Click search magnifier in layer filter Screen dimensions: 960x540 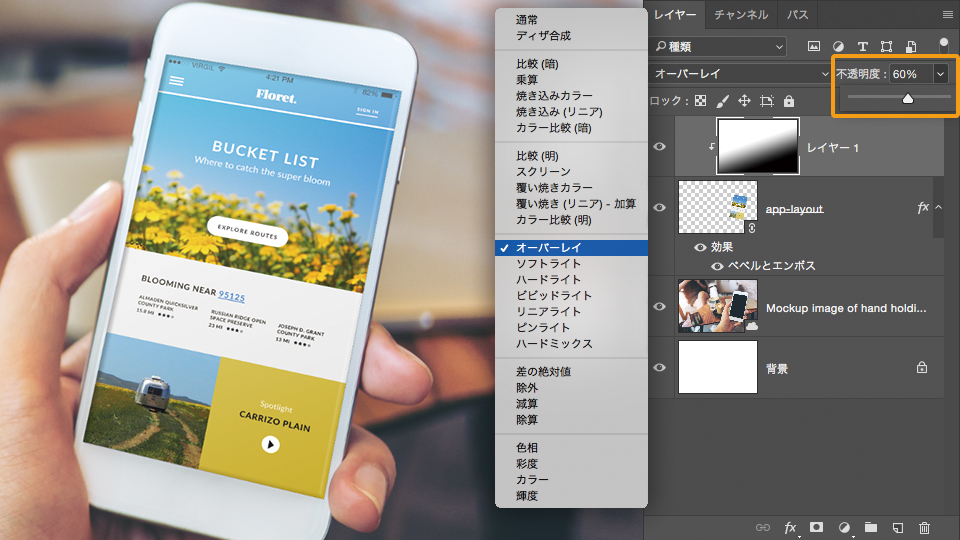661,46
